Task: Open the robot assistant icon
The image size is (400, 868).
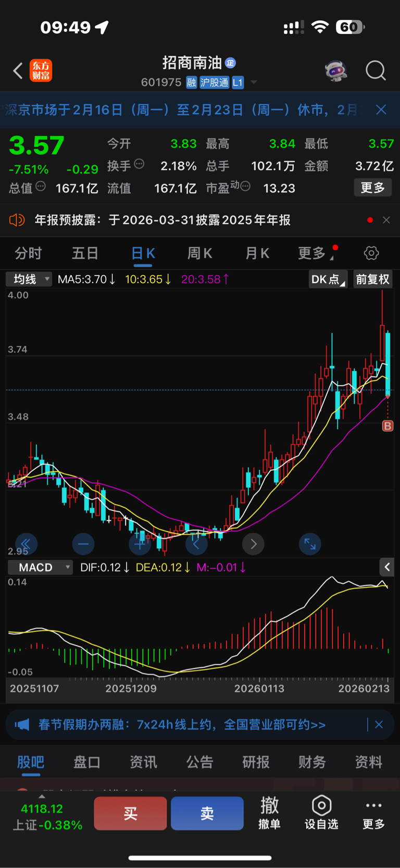Action: click(336, 70)
